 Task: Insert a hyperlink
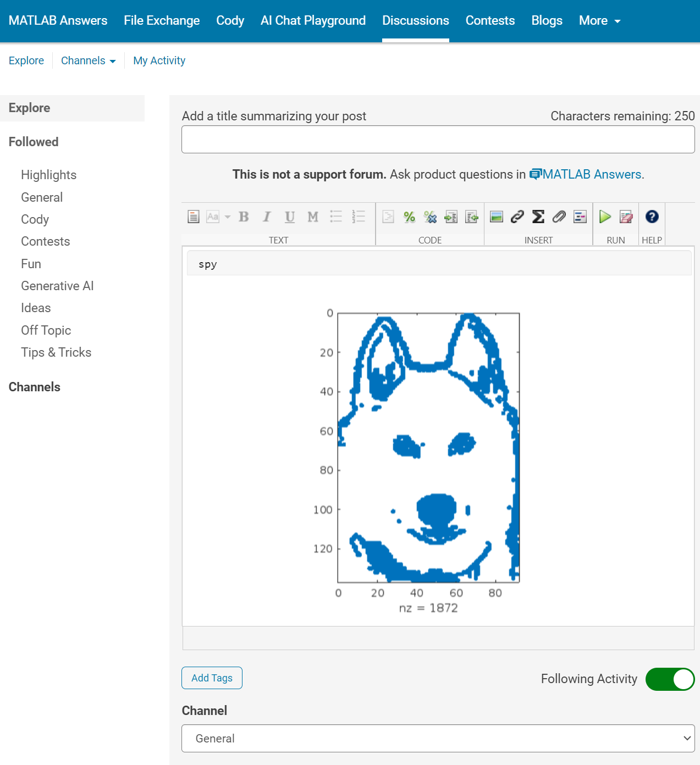click(x=517, y=217)
